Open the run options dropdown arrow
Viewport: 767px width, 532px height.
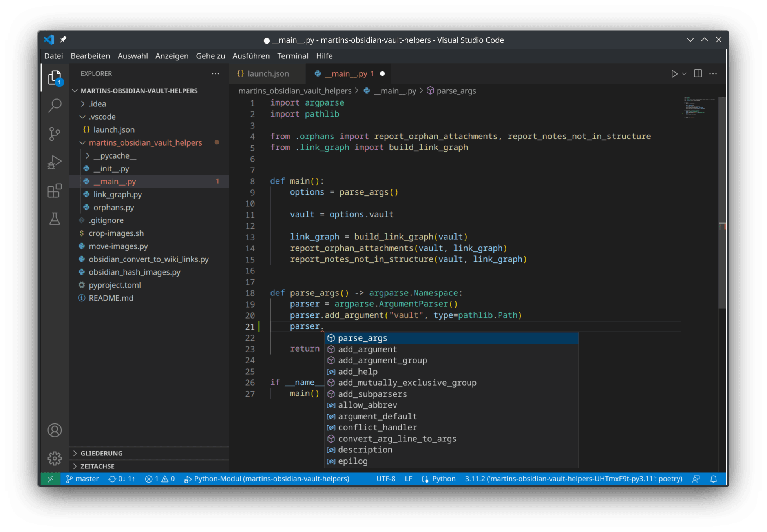coord(684,74)
